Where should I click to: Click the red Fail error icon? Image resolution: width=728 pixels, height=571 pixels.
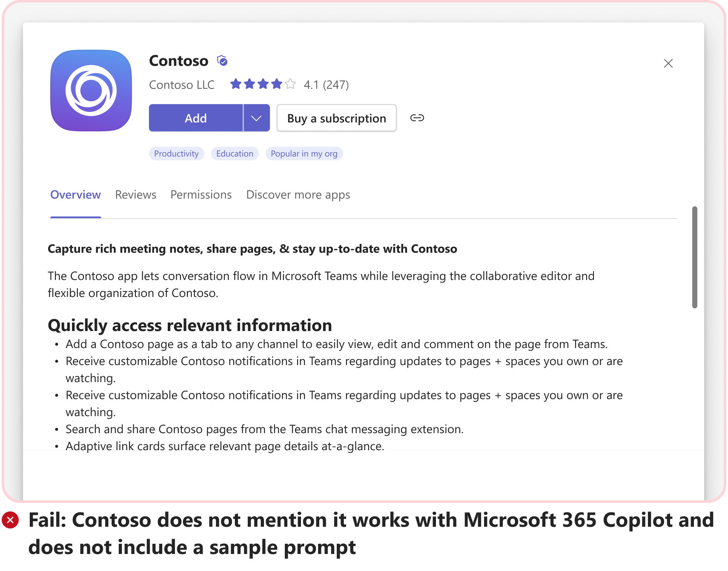(10, 520)
